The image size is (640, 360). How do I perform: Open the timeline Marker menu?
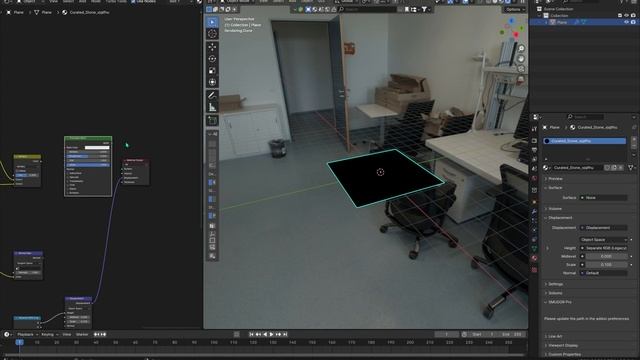(82, 334)
